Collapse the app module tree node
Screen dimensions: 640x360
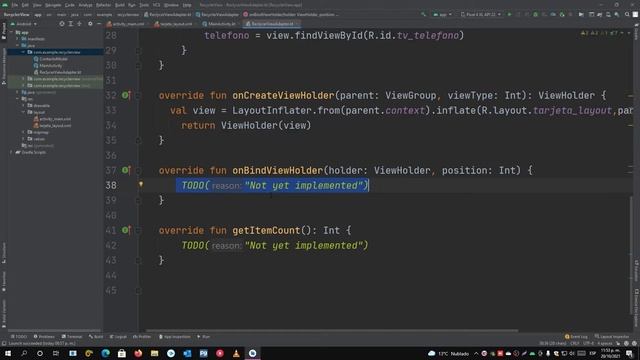[x=12, y=32]
